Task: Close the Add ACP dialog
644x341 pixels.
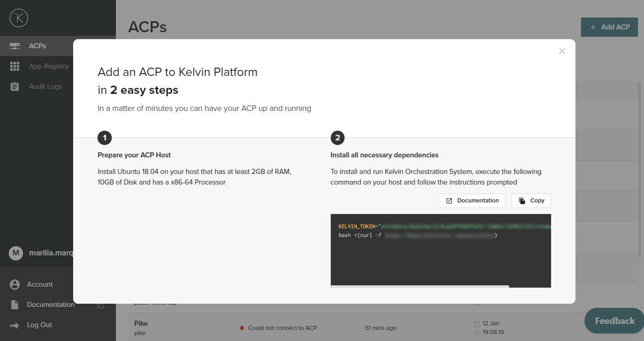Action: (562, 51)
